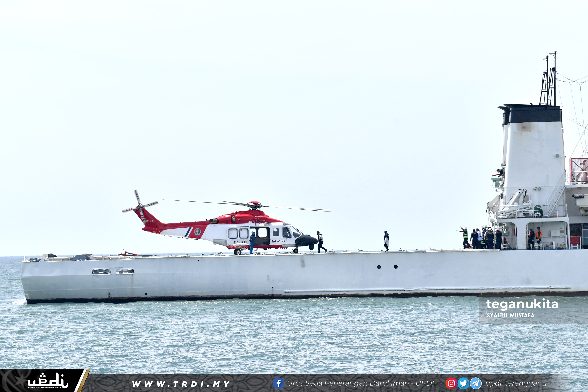Click the Instagram icon in footer
This screenshot has width=588, height=392.
[x=451, y=383]
